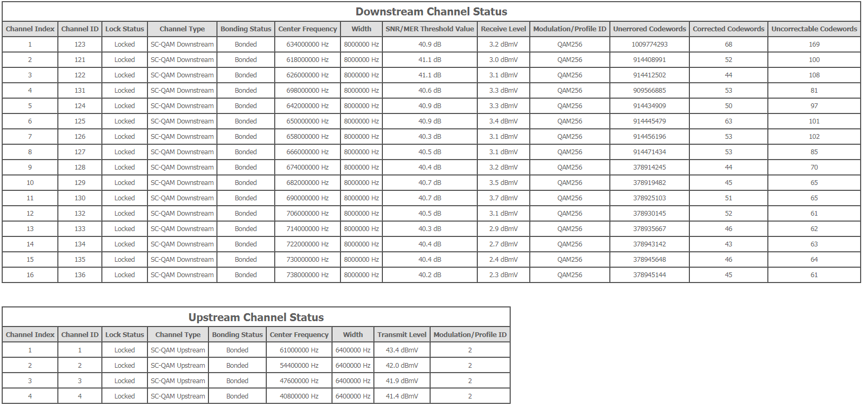Click the 1009774293 unerrored codewords value

tap(649, 45)
